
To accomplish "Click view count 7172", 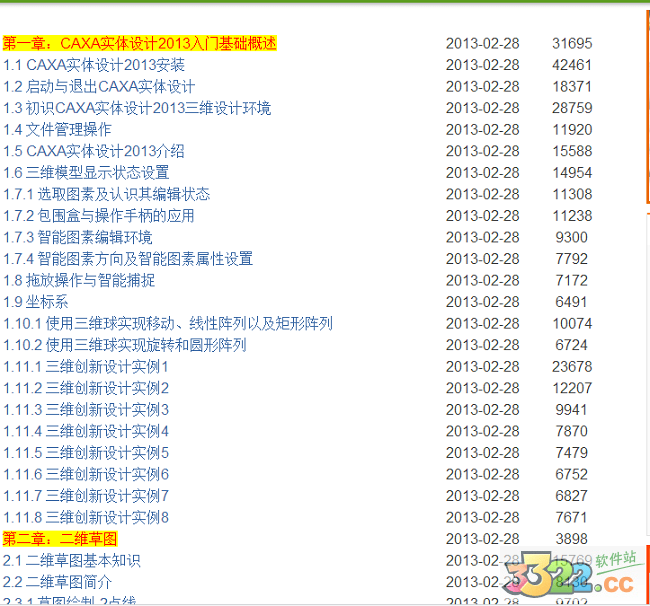I will [572, 281].
